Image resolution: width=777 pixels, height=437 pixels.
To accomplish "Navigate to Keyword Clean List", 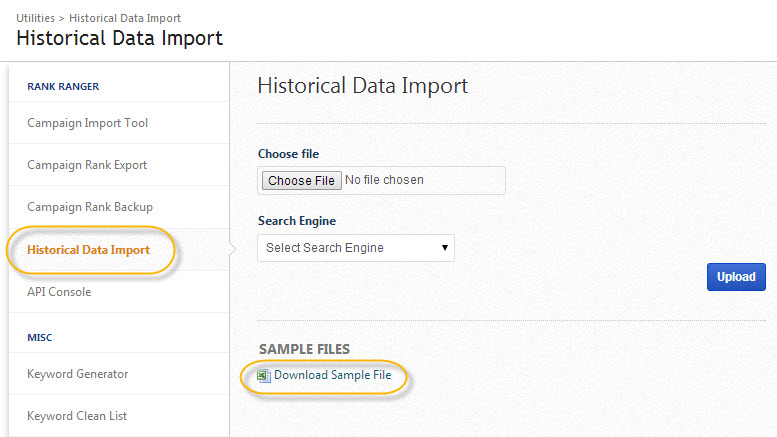I will point(77,416).
